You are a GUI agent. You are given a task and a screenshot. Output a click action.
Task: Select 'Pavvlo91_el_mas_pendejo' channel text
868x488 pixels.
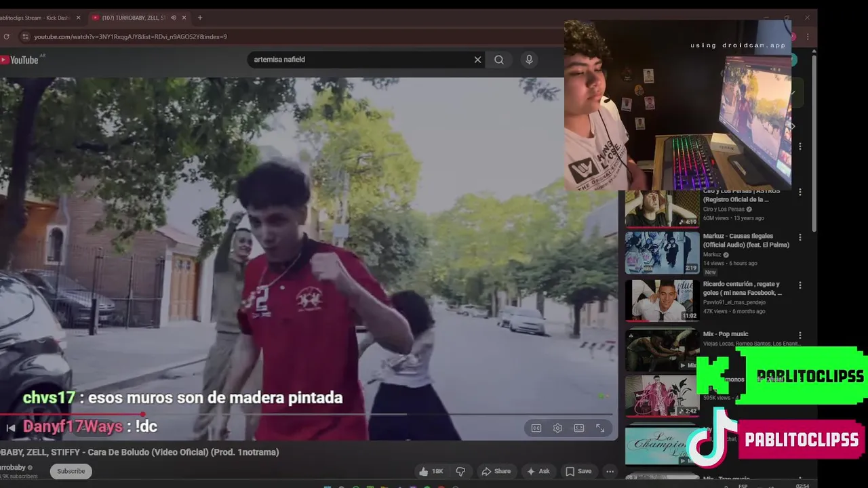tap(734, 302)
